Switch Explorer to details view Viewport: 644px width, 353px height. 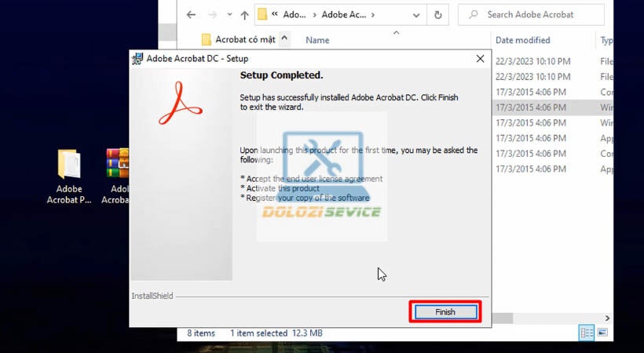click(x=587, y=333)
